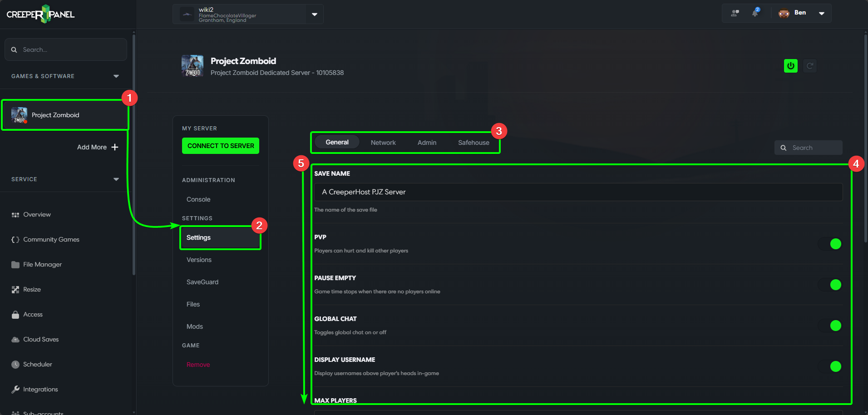Open the sub-users icon in top bar

[x=735, y=13]
